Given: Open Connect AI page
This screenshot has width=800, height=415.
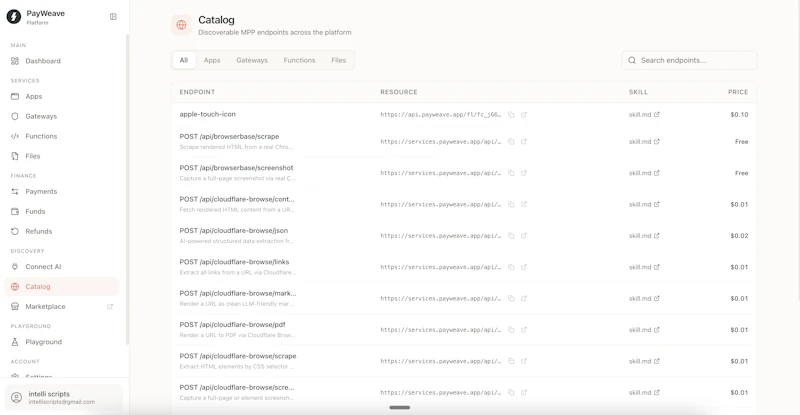Looking at the screenshot, I should pyautogui.click(x=62, y=266).
